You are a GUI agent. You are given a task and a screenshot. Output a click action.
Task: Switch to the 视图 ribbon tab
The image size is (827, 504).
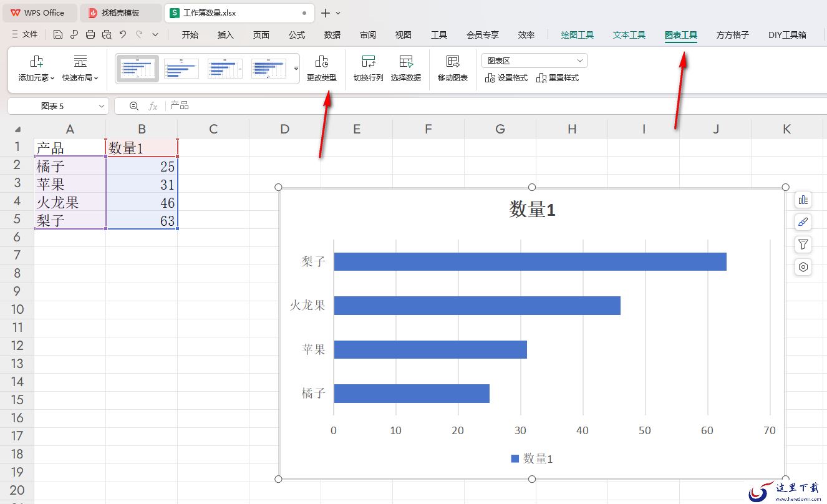pyautogui.click(x=404, y=35)
